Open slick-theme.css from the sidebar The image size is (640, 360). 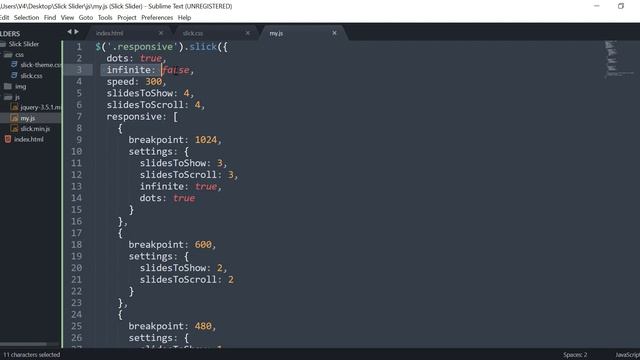click(x=41, y=65)
